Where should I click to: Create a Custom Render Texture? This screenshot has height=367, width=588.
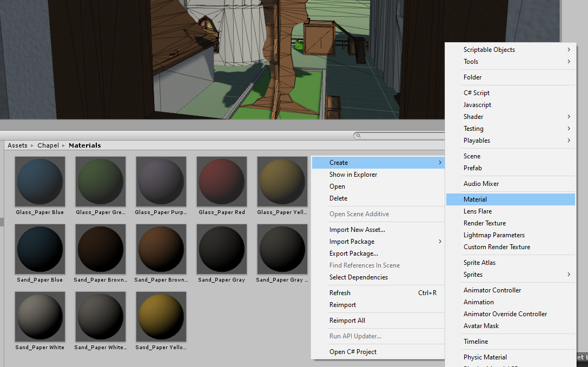click(x=497, y=247)
